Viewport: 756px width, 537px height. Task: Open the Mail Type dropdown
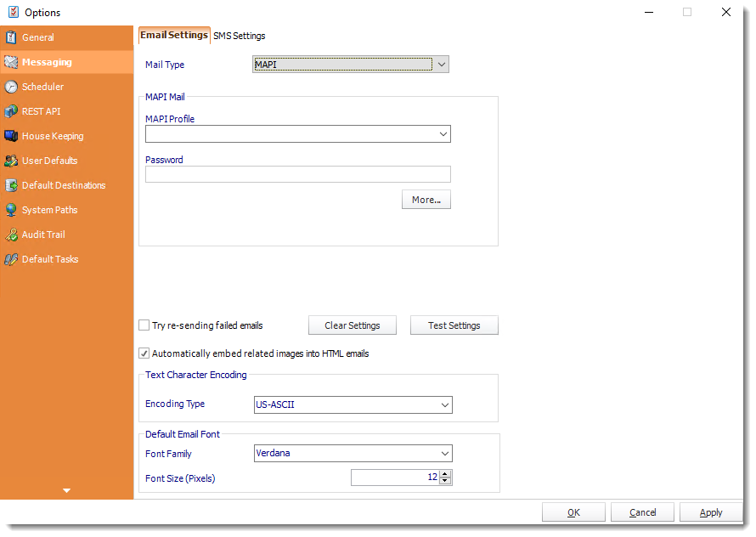(441, 65)
